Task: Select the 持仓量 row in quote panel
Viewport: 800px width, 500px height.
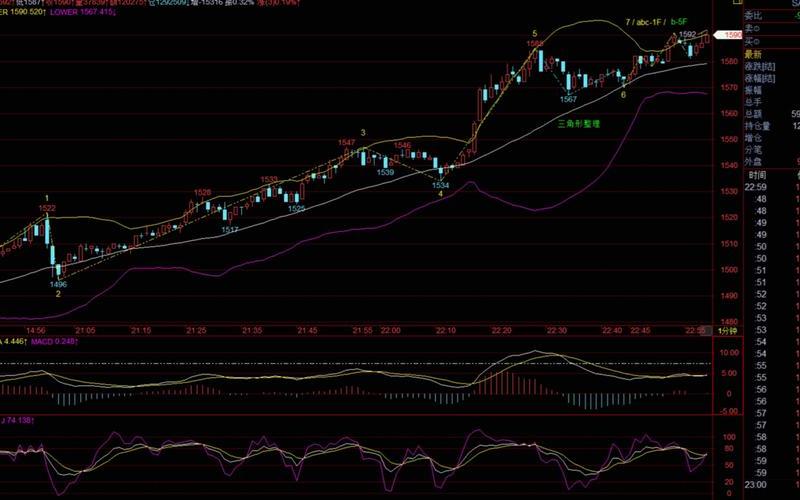Action: pos(760,126)
